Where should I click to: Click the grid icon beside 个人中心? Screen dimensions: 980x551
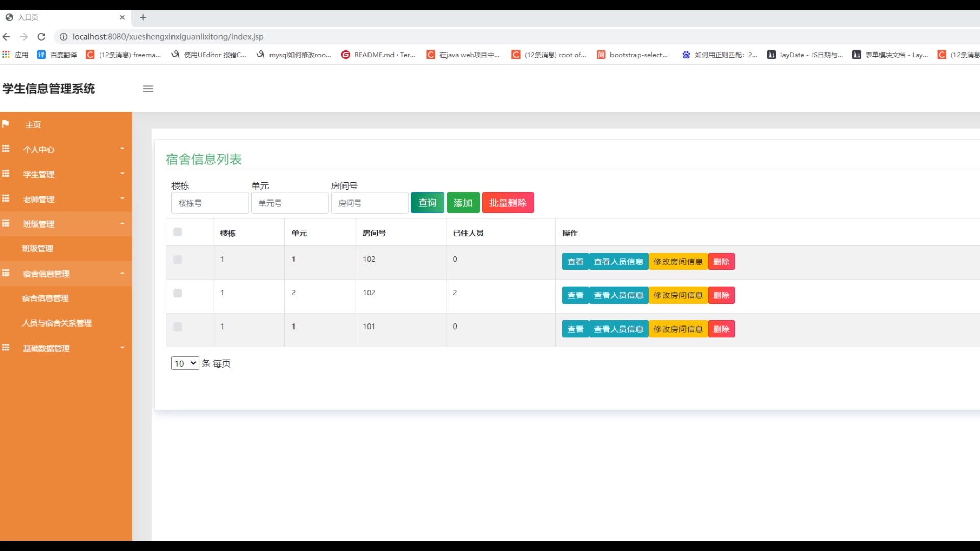pyautogui.click(x=6, y=149)
